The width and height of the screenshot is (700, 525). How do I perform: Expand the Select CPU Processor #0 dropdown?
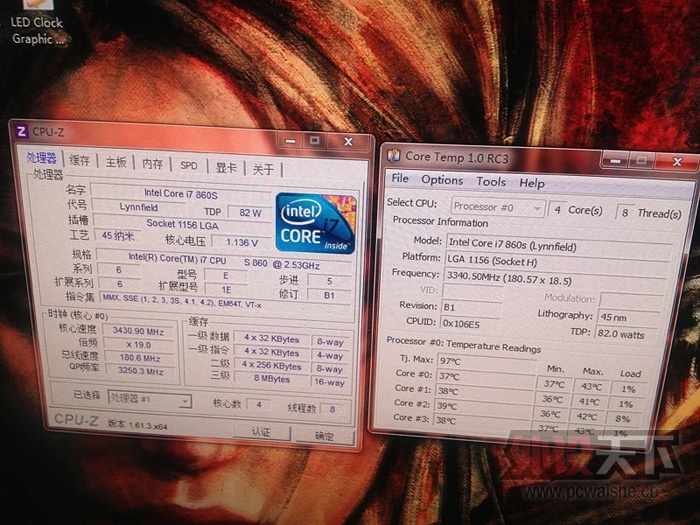[x=497, y=207]
